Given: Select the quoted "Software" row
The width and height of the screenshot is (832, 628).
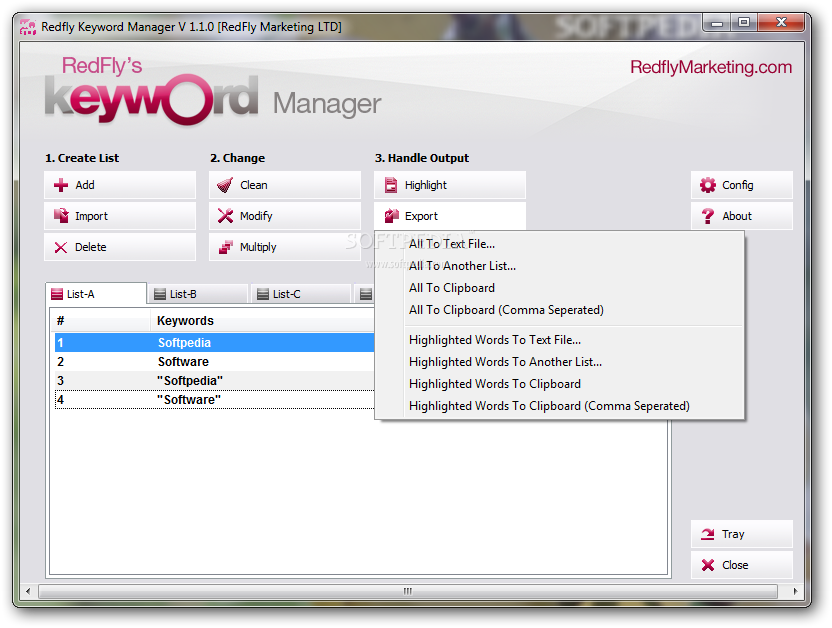Looking at the screenshot, I should pyautogui.click(x=214, y=400).
